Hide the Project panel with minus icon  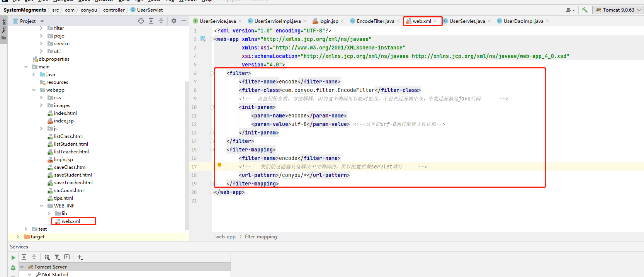pyautogui.click(x=184, y=21)
